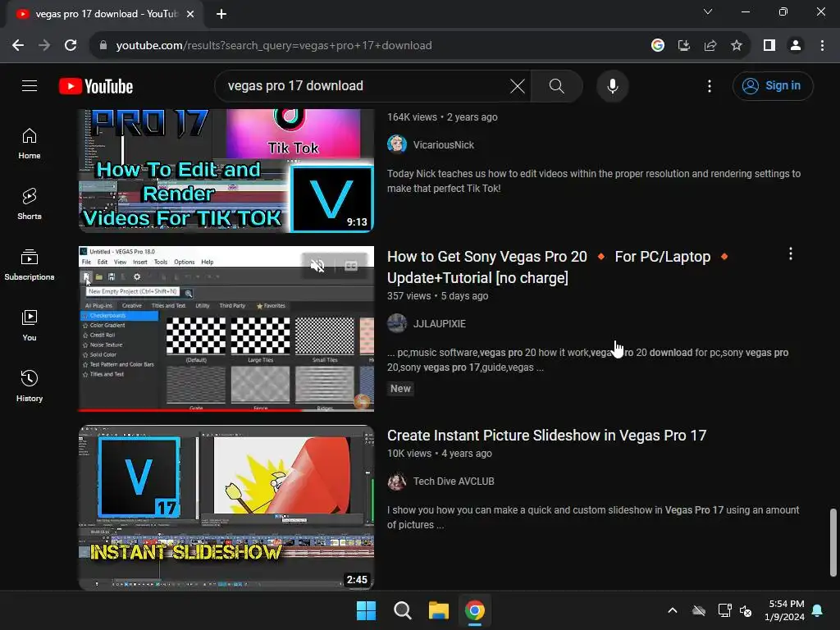Go to Home in sidebar

(x=30, y=144)
